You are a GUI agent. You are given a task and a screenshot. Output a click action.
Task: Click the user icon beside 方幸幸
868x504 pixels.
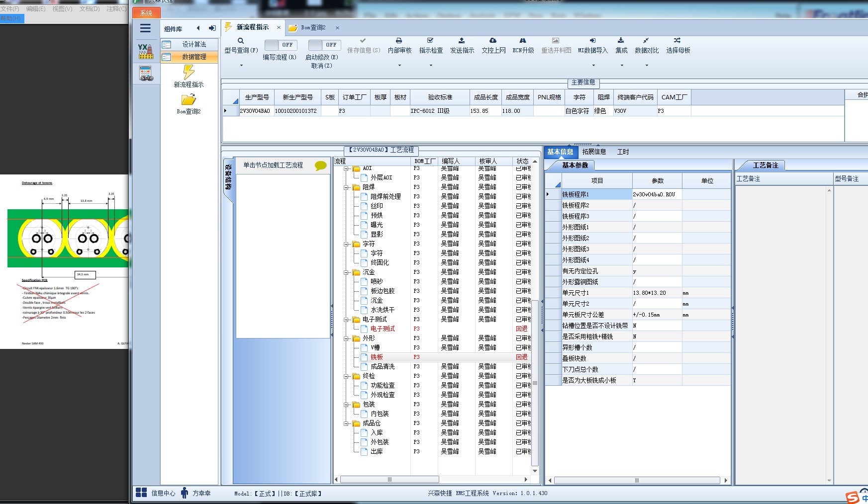[185, 493]
